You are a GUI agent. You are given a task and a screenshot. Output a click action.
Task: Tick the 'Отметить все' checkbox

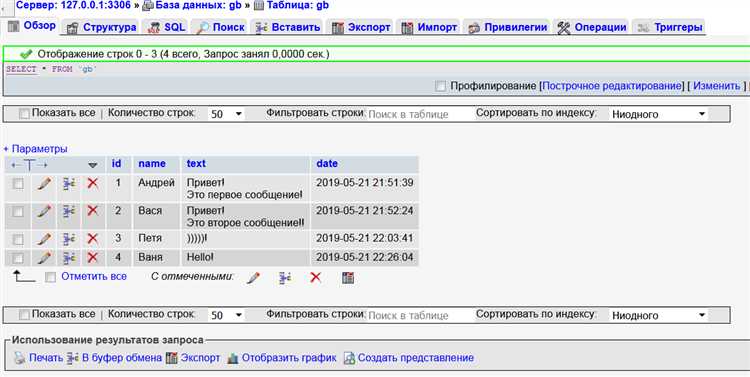click(50, 277)
